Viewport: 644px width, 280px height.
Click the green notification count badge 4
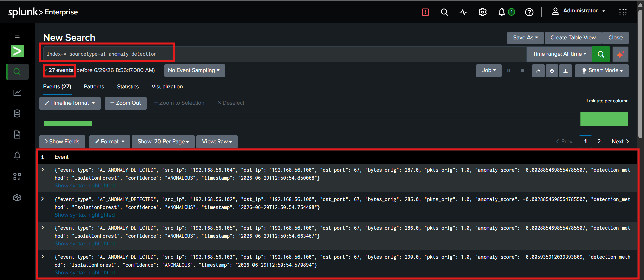point(511,12)
